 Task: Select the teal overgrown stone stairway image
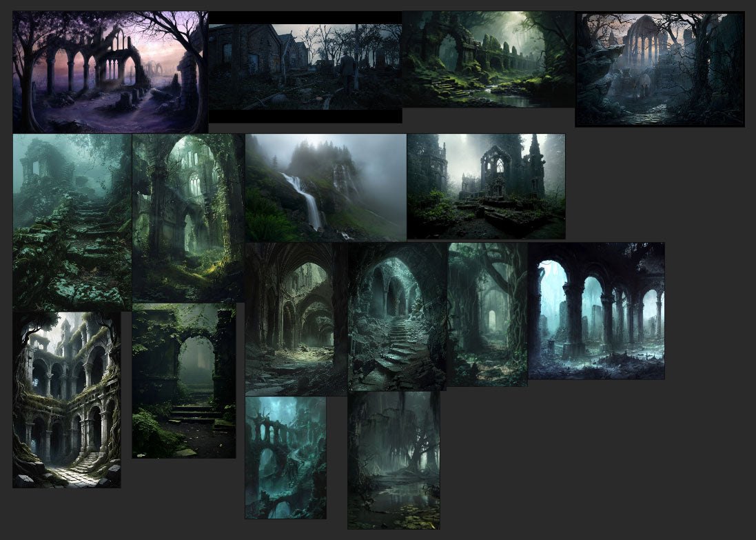click(72, 221)
